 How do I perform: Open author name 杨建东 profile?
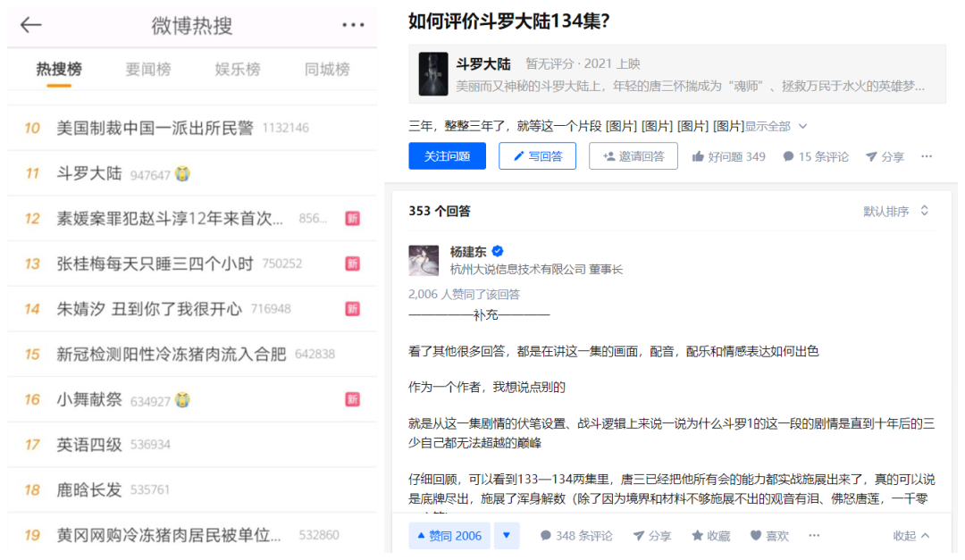(x=468, y=252)
